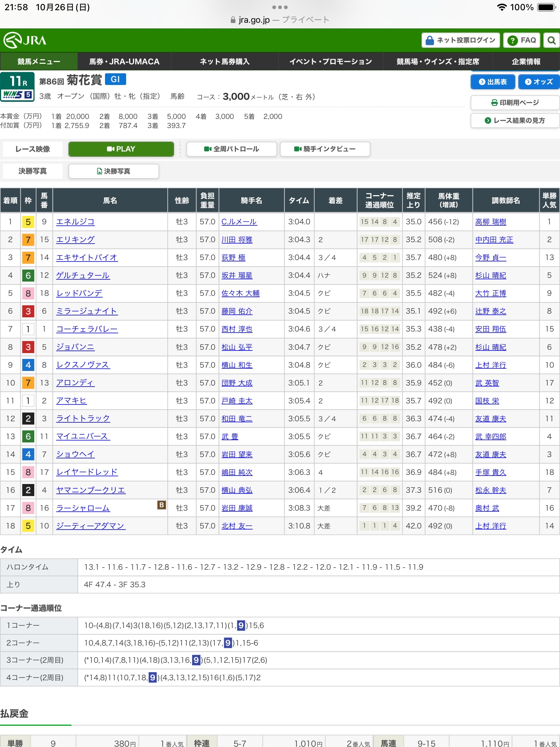View the 決勝写真 photo button
Viewport: 560px width, 747px height.
(x=114, y=171)
